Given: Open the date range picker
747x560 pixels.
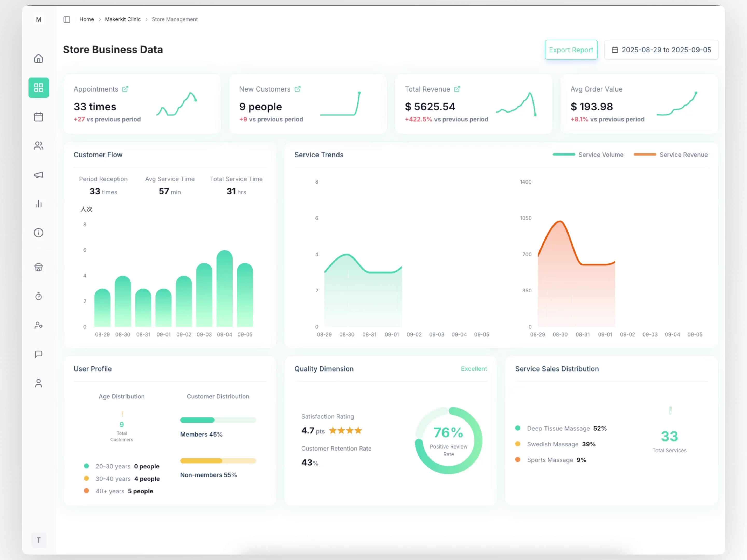Looking at the screenshot, I should 661,50.
